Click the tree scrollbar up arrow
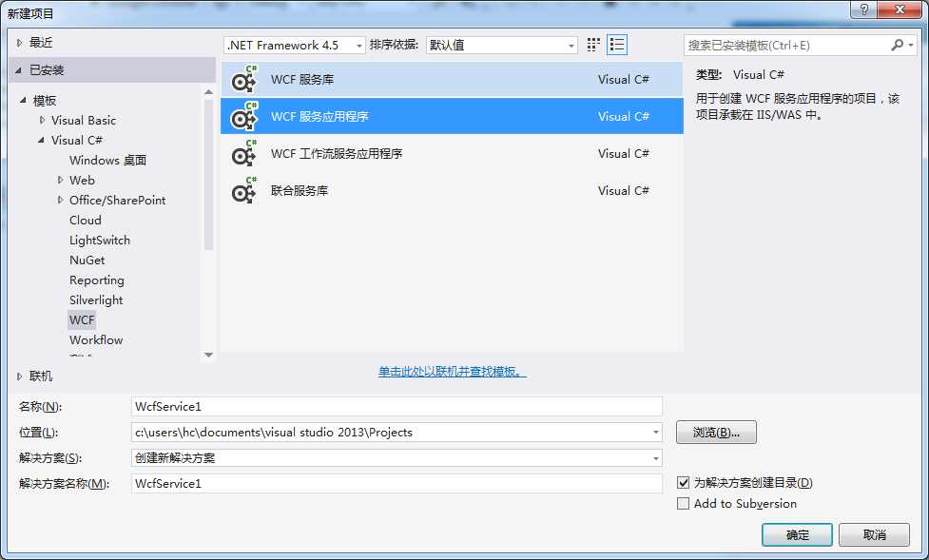Viewport: 929px width, 560px height. 208,92
